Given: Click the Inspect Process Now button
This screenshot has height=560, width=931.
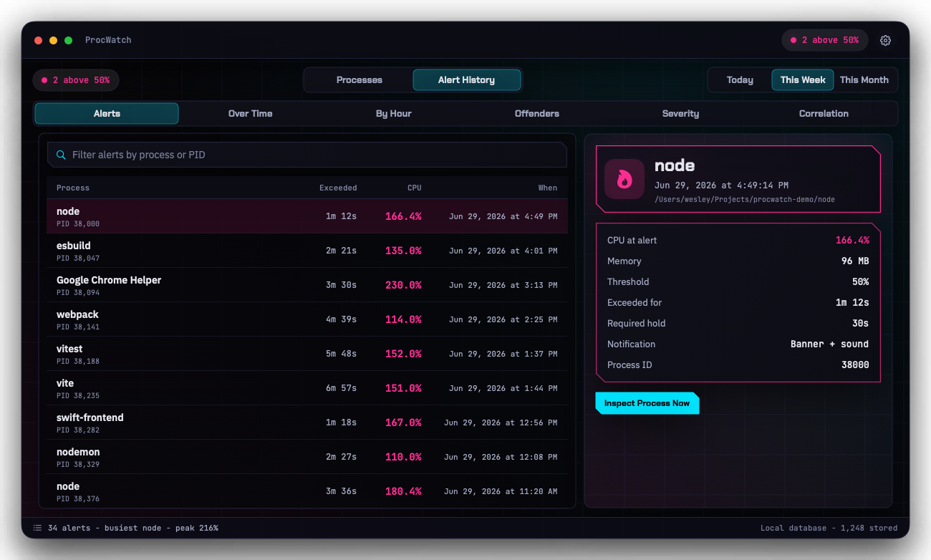Looking at the screenshot, I should [647, 403].
